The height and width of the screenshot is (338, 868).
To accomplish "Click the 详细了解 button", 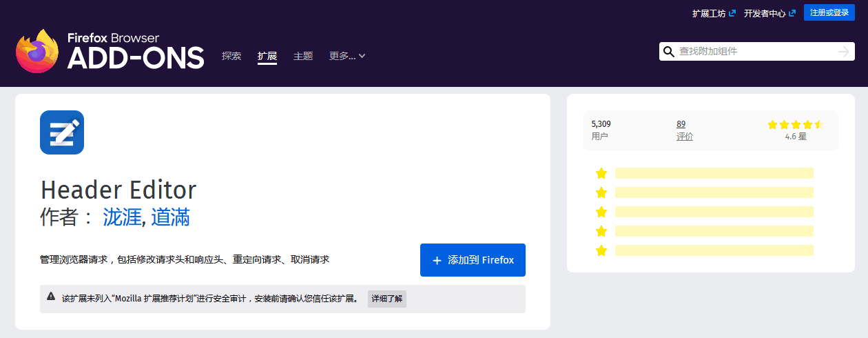I will tap(387, 299).
